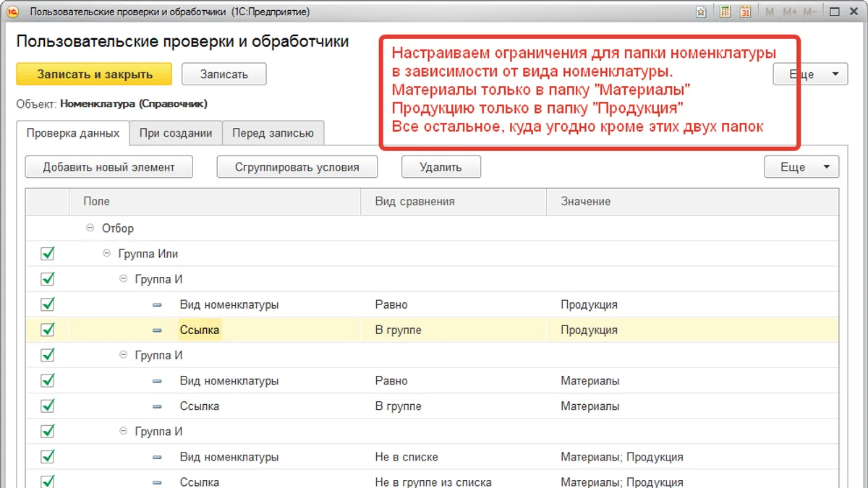Screen dimensions: 868x488
Task: Collapse Группа И above the Не в списке row
Action: (x=124, y=431)
